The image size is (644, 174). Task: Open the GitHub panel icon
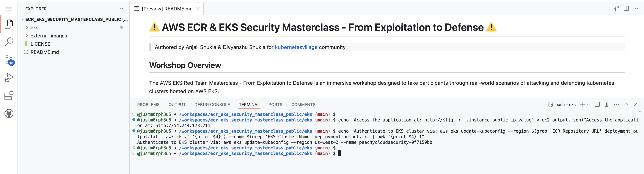click(9, 114)
